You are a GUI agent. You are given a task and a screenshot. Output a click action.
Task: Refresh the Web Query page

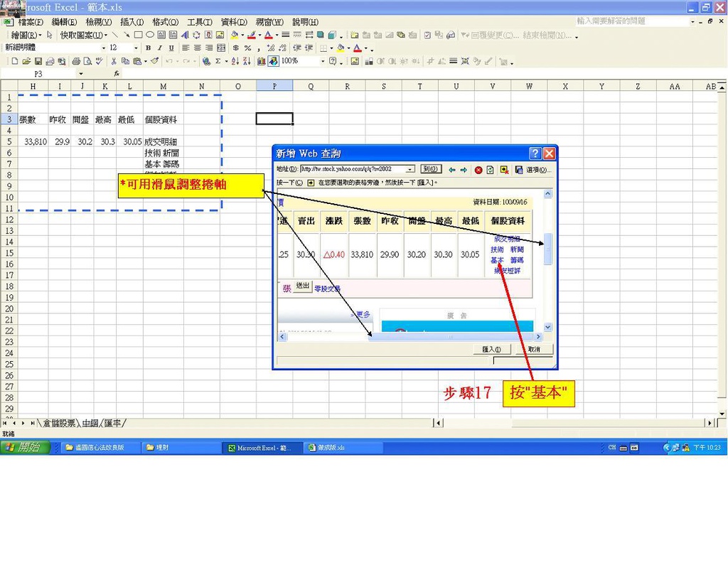pos(491,170)
